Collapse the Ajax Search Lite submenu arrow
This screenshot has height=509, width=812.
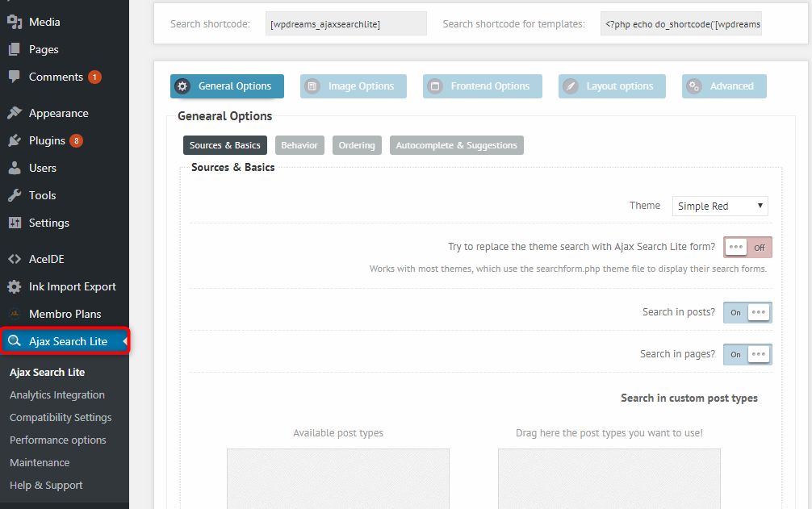coord(125,341)
